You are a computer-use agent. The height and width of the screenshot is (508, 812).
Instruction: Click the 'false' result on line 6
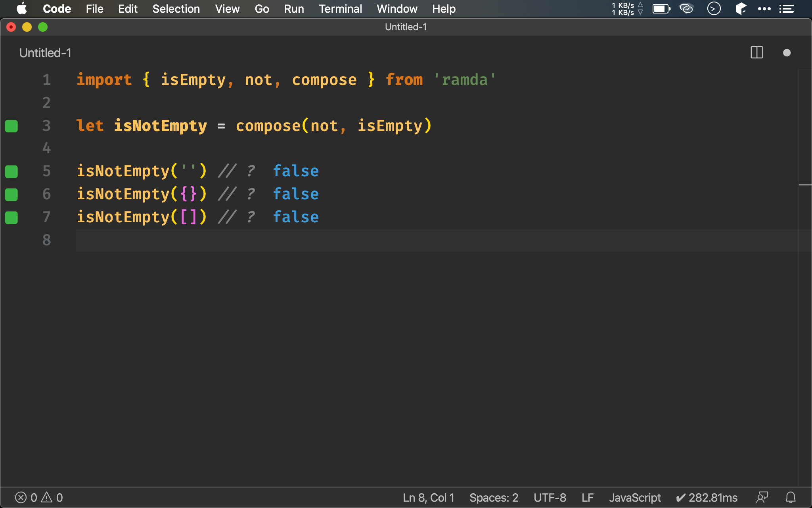(296, 194)
